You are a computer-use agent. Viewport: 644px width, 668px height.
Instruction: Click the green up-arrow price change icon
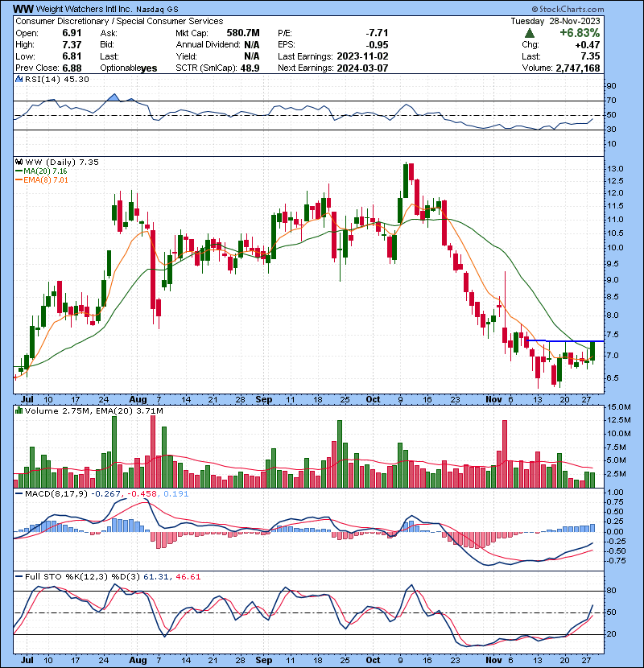coord(529,33)
